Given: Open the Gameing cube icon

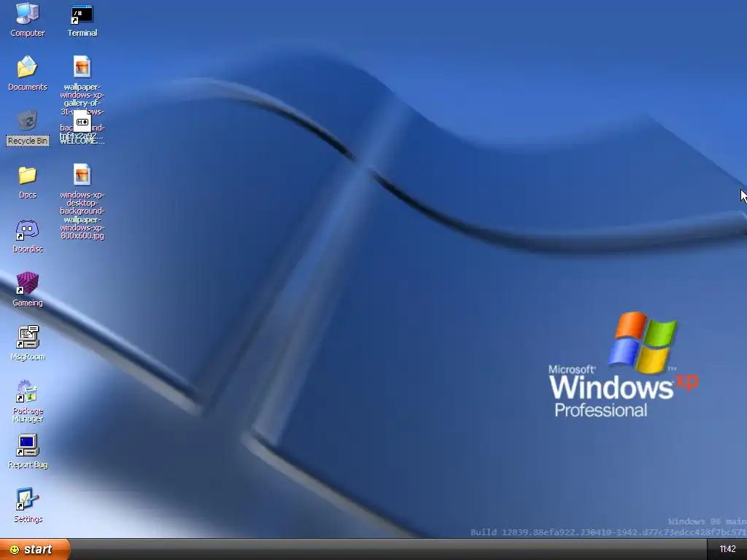Looking at the screenshot, I should (x=27, y=289).
